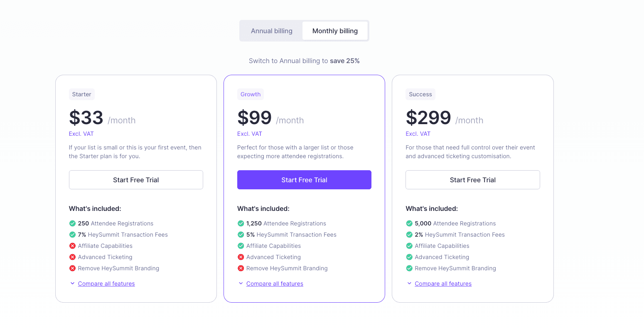Click green check beside Success 2% Transaction Fees
The width and height of the screenshot is (644, 328).
(409, 235)
